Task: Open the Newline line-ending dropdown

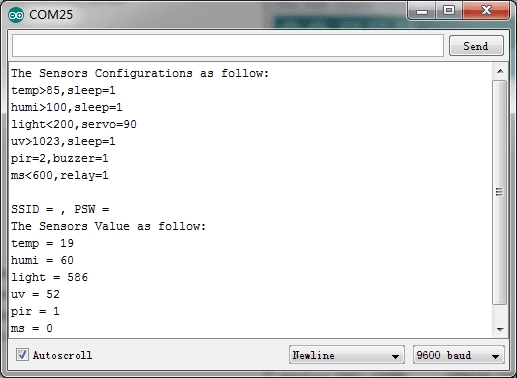Action: coord(347,355)
